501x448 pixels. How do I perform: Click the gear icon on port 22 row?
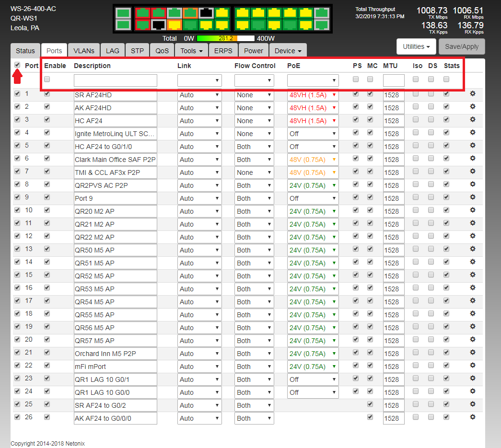click(473, 366)
